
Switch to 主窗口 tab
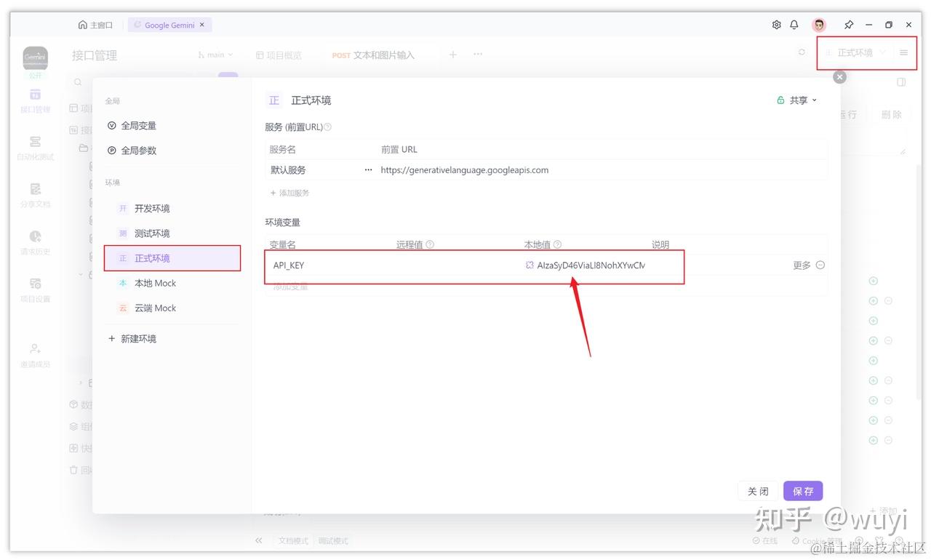tap(95, 24)
